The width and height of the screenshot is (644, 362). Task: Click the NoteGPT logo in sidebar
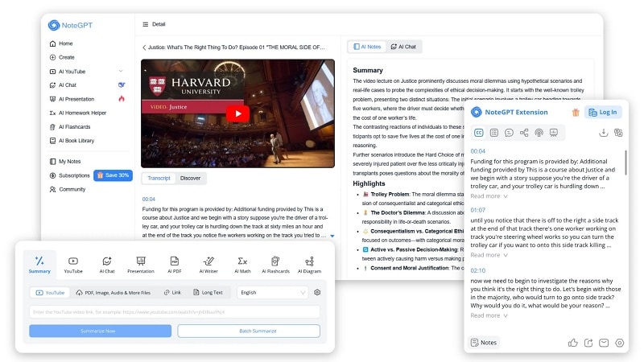[70, 25]
